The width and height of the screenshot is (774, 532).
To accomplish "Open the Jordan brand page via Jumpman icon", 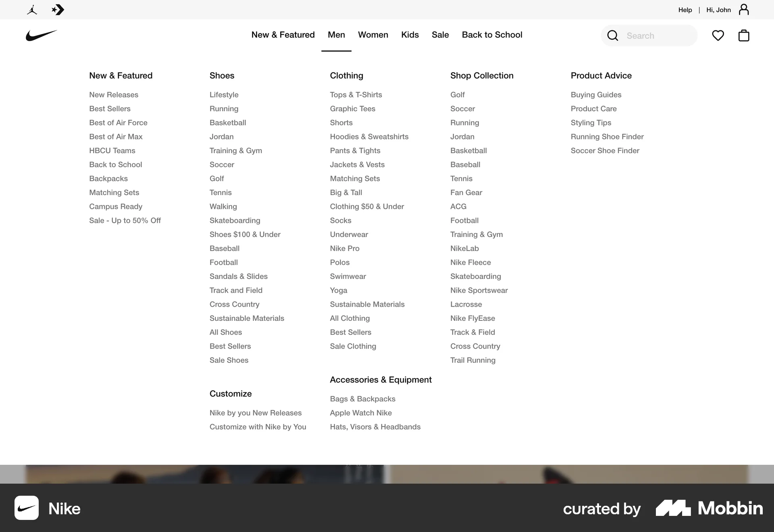I will [32, 9].
